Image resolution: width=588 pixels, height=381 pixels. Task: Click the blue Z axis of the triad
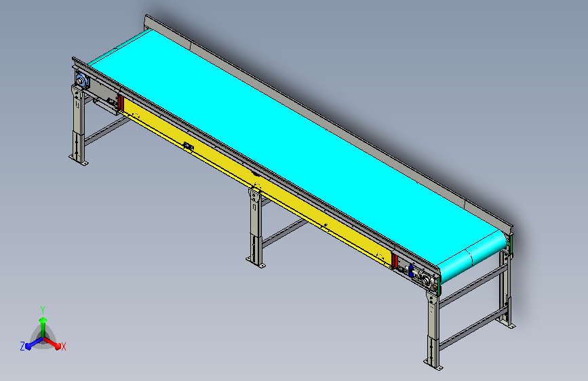(x=33, y=344)
